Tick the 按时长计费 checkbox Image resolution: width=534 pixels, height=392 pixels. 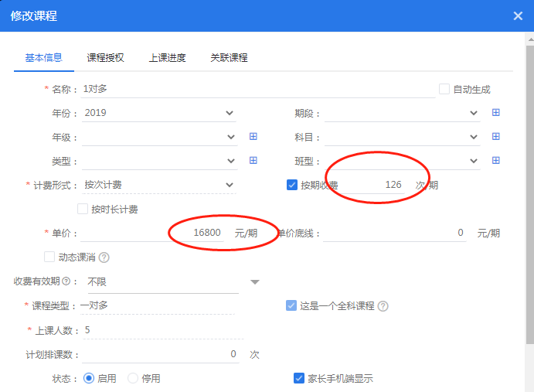(83, 209)
